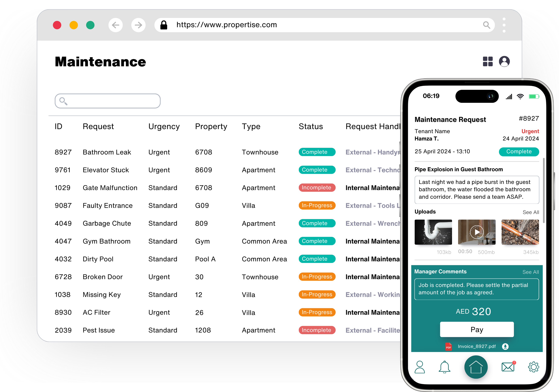Select the Broken Door request
This screenshot has width=559, height=392.
tap(103, 277)
